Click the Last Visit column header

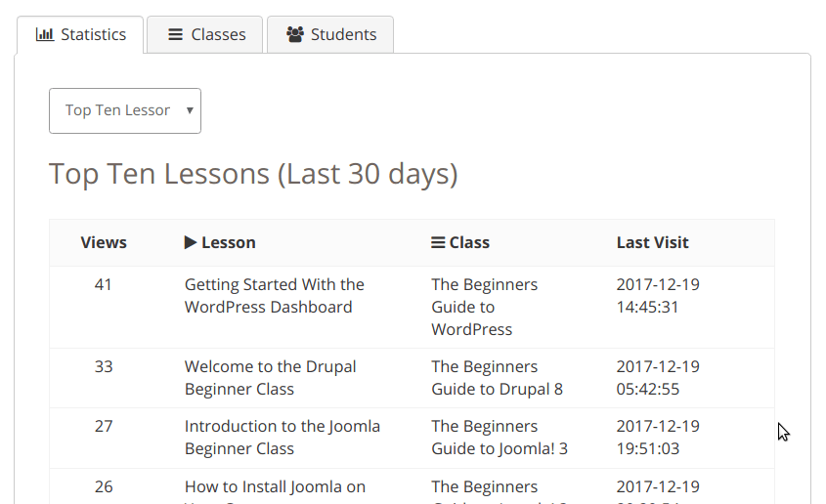point(652,242)
